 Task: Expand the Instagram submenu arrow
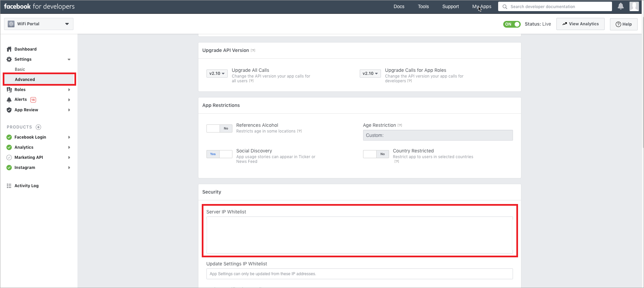pyautogui.click(x=69, y=168)
